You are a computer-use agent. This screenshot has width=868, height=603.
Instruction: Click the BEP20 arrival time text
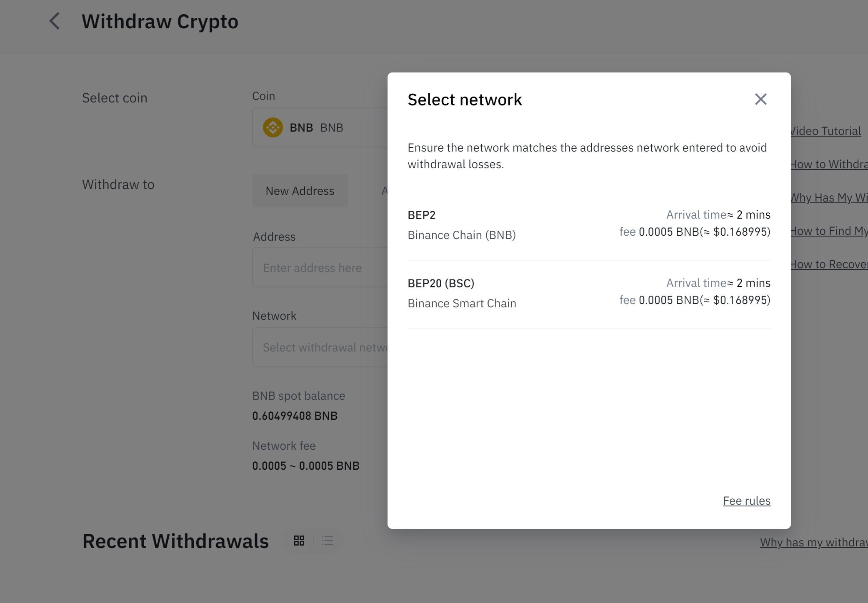718,283
